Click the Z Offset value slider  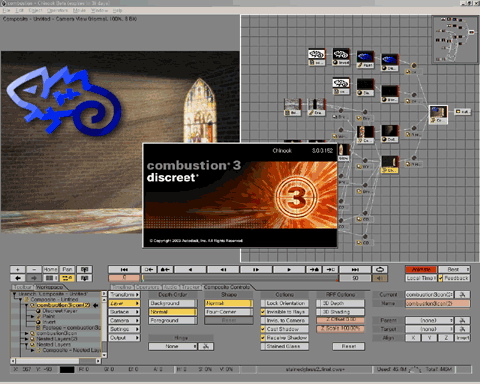coord(340,320)
